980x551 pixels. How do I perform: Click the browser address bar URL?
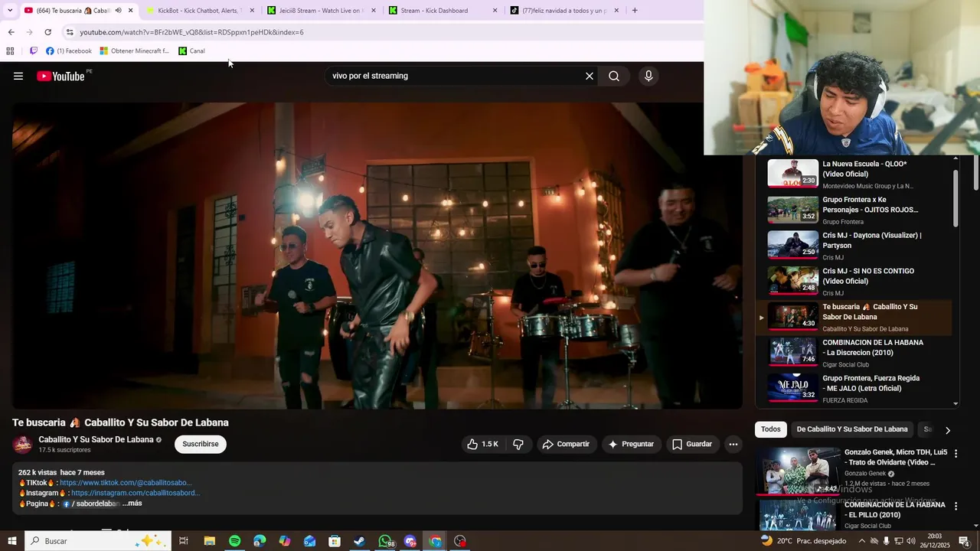point(191,32)
